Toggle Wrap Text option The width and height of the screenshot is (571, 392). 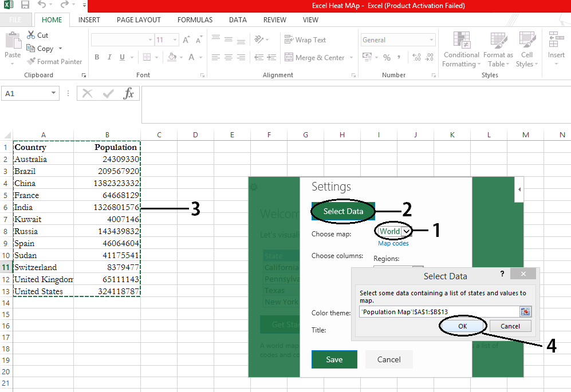[x=305, y=40]
